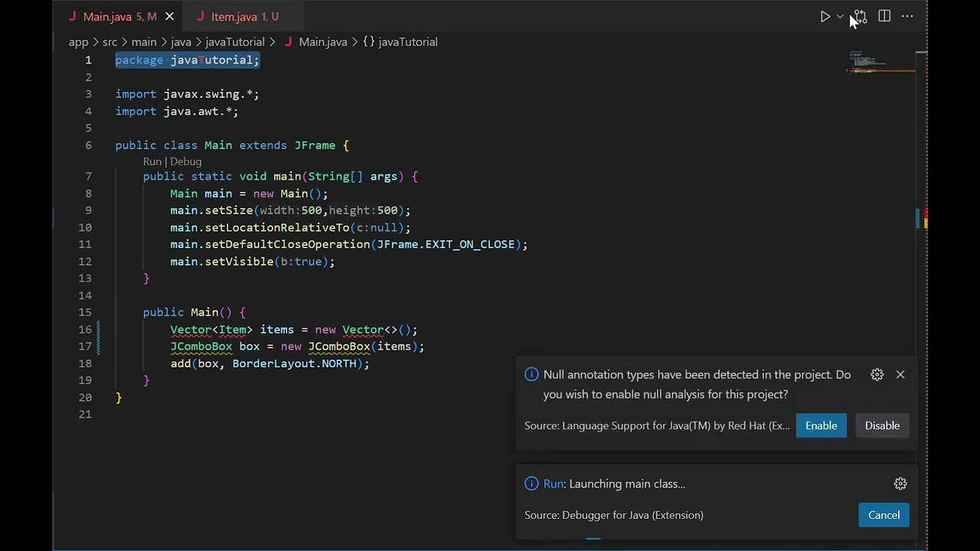The width and height of the screenshot is (980, 551).
Task: Open the run options dropdown arrow
Action: [x=840, y=16]
